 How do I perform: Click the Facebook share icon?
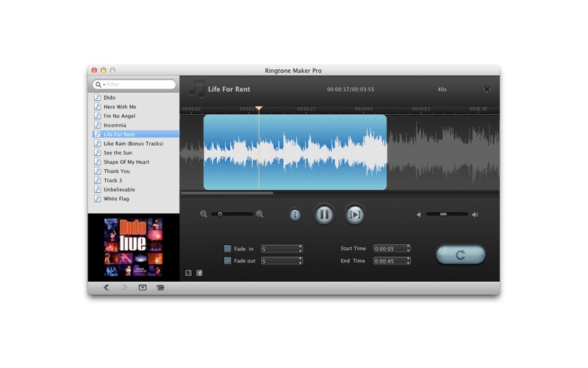[199, 273]
